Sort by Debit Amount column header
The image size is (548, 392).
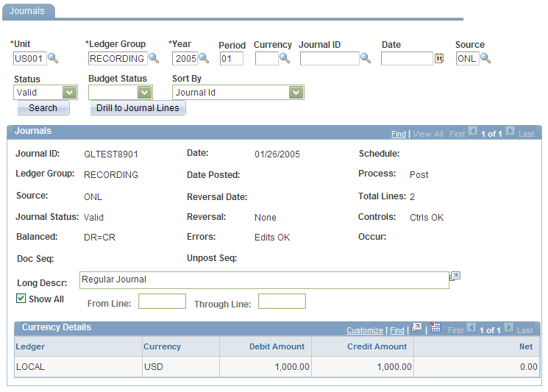click(277, 346)
